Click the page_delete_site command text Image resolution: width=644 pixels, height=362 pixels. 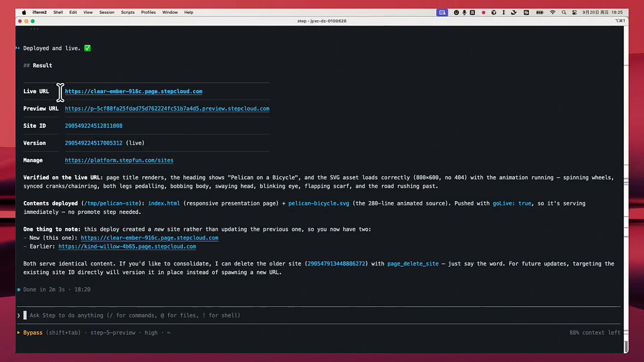413,264
